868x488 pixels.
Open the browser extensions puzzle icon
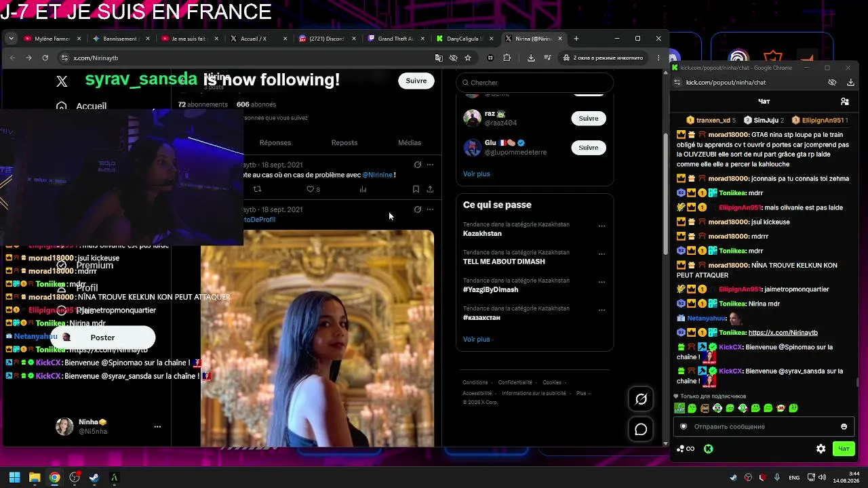[x=507, y=58]
